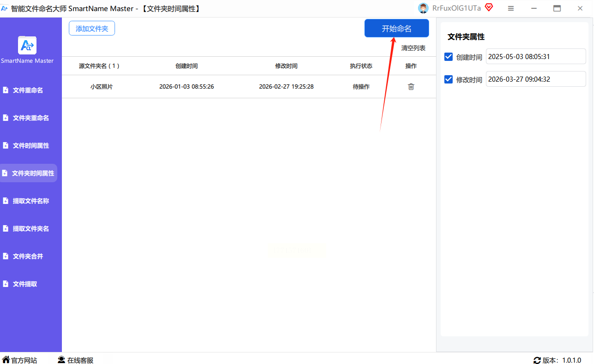594x364 pixels.
Task: Click the 创建时间 value input field
Action: pos(536,57)
